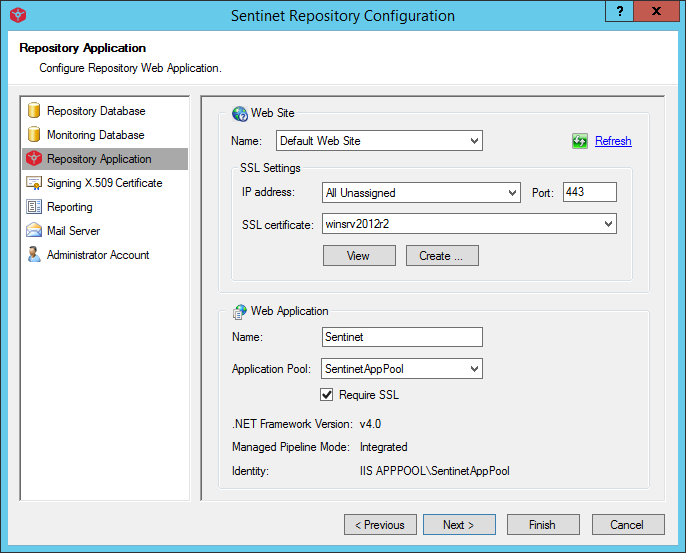Image resolution: width=686 pixels, height=553 pixels.
Task: Click the 'Configure Repository Web Application.' subtitle
Action: coord(130,68)
